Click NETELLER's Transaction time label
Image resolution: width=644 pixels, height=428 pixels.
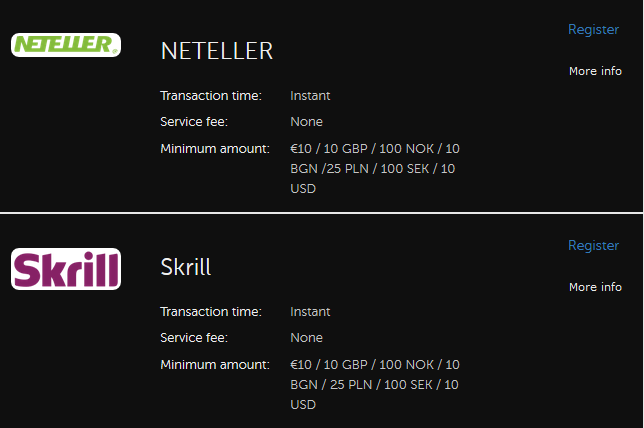tap(210, 96)
